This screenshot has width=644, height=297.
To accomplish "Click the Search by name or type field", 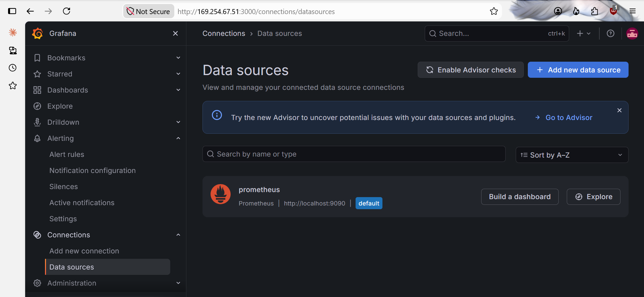I will 354,154.
